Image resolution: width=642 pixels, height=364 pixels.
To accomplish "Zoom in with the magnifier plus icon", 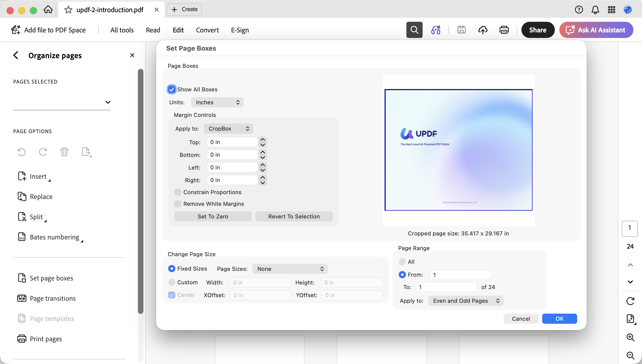I will pyautogui.click(x=630, y=337).
